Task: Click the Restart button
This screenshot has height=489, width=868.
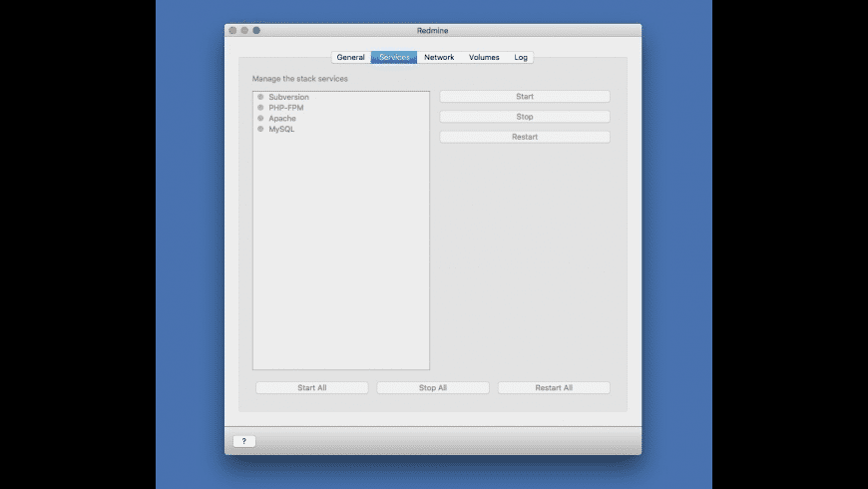Action: 525,137
